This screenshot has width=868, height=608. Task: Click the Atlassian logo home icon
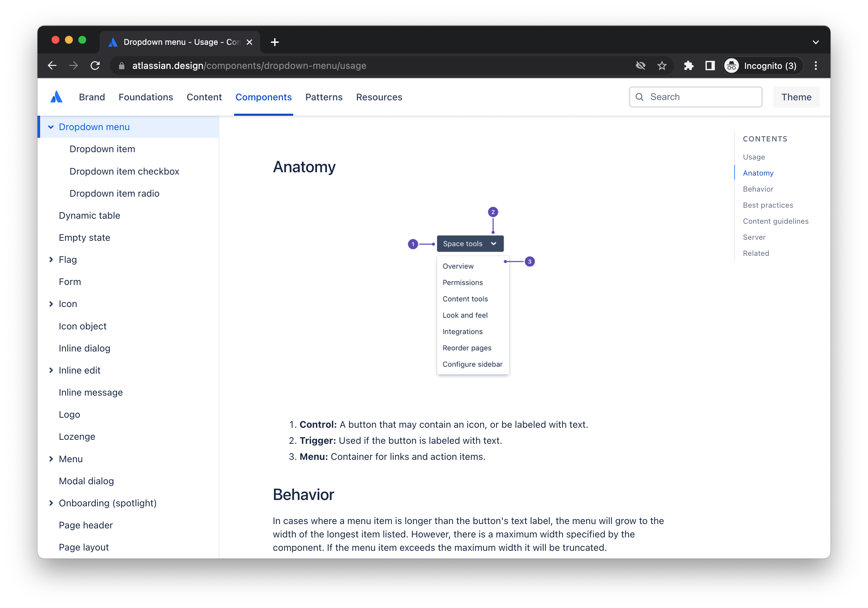click(56, 97)
